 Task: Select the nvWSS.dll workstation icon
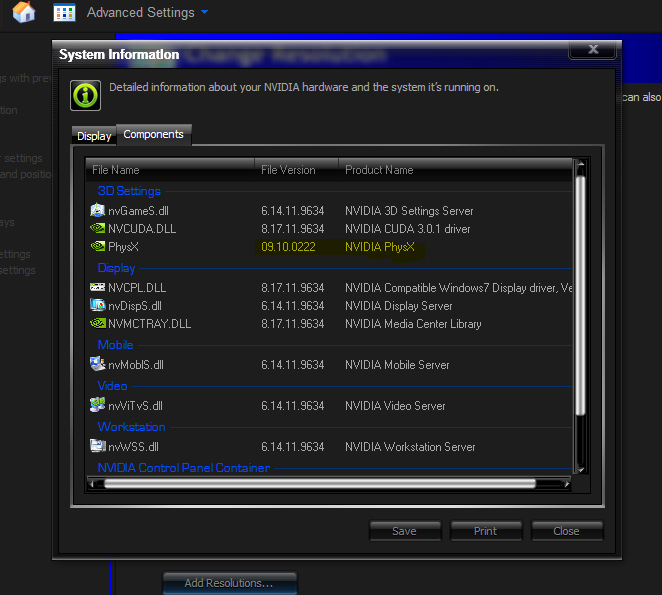[x=98, y=447]
